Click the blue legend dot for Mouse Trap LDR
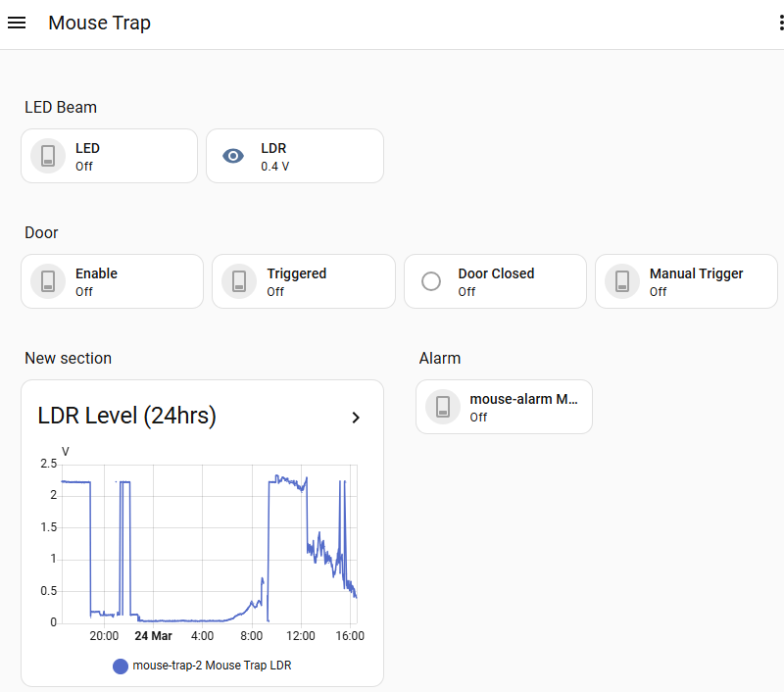 point(121,666)
